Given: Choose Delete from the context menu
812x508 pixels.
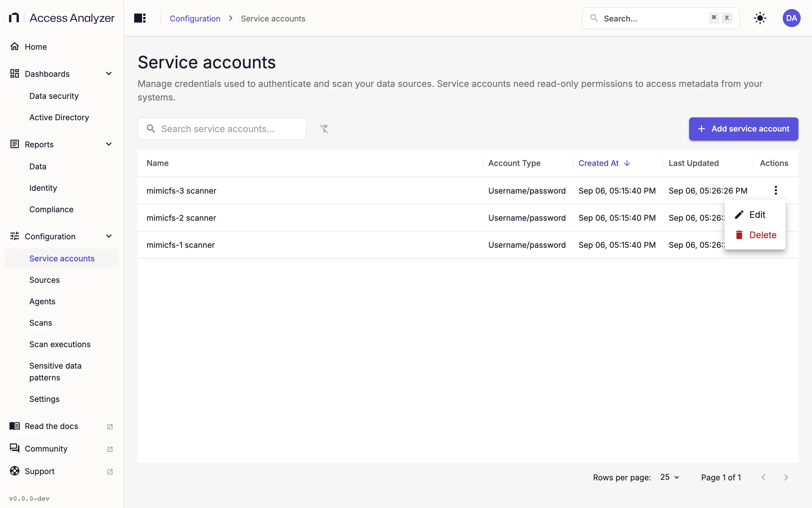Looking at the screenshot, I should tap(755, 235).
